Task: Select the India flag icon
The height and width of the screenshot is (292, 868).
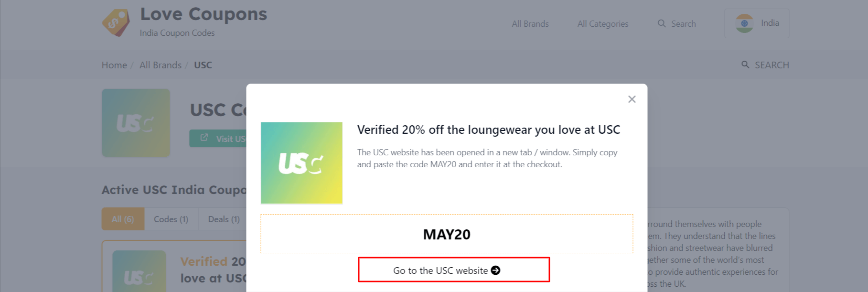Action: pos(744,23)
